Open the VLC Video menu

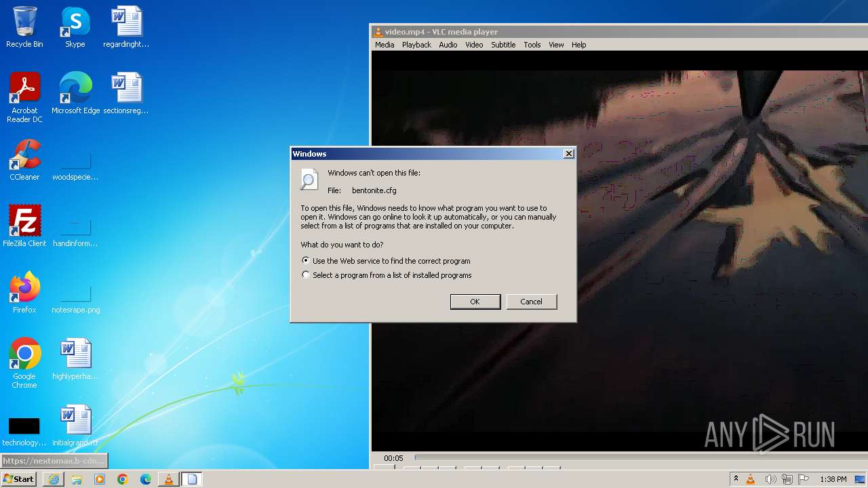pos(474,45)
